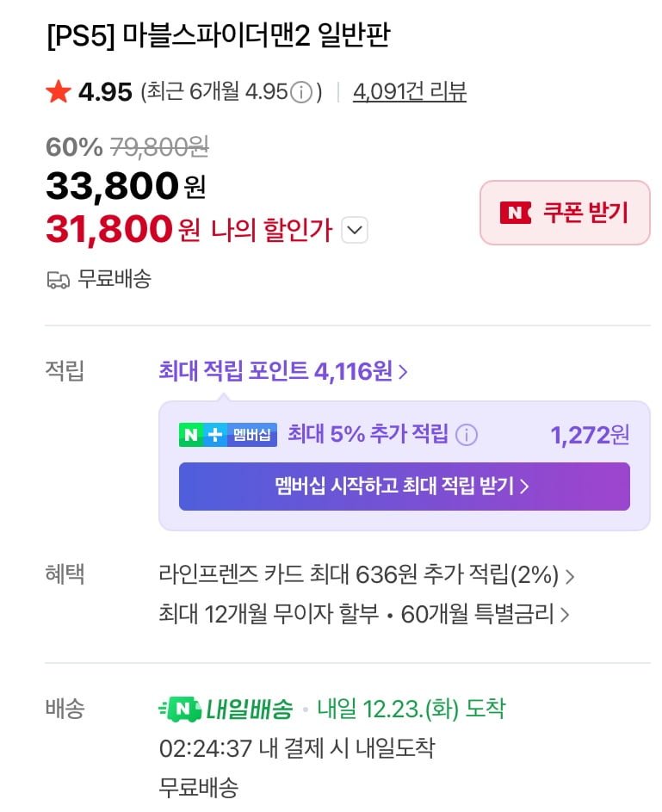Click the 1,272원 membership points amount
The height and width of the screenshot is (812, 662).
590,435
